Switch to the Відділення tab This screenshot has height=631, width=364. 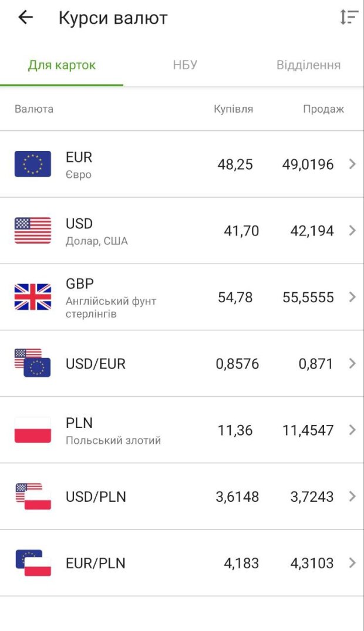(308, 65)
